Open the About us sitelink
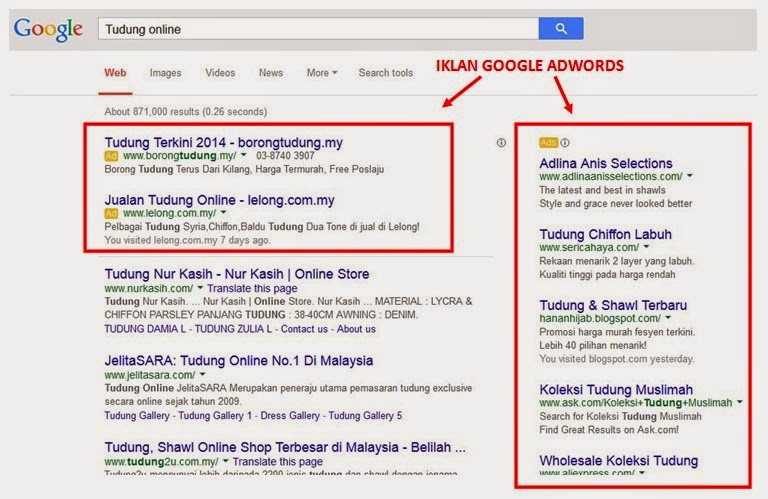This screenshot has height=499, width=768. click(x=356, y=329)
